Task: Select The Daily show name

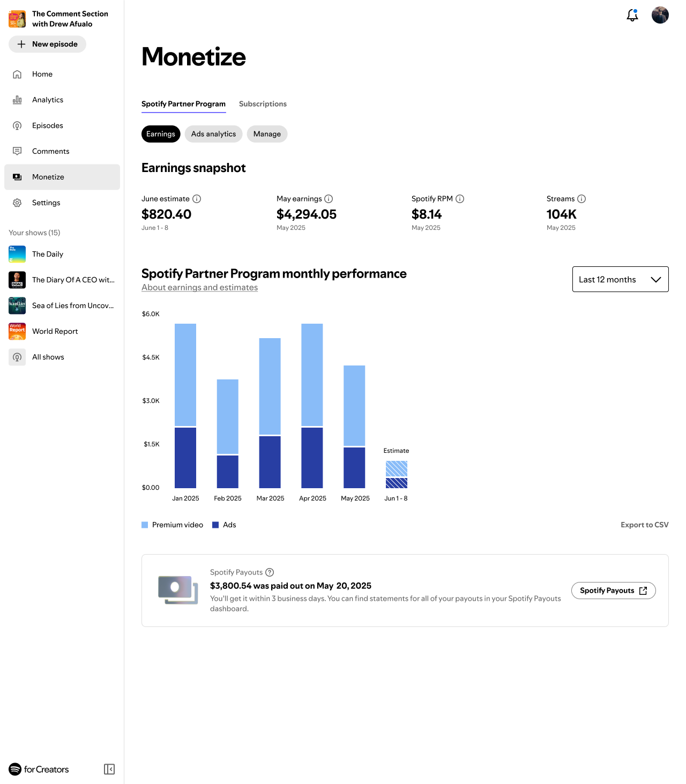Action: coord(48,254)
